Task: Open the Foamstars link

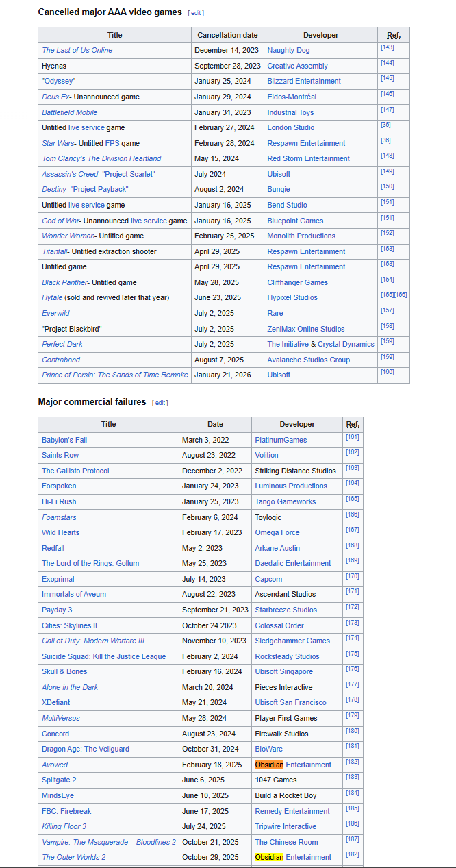Action: click(60, 517)
